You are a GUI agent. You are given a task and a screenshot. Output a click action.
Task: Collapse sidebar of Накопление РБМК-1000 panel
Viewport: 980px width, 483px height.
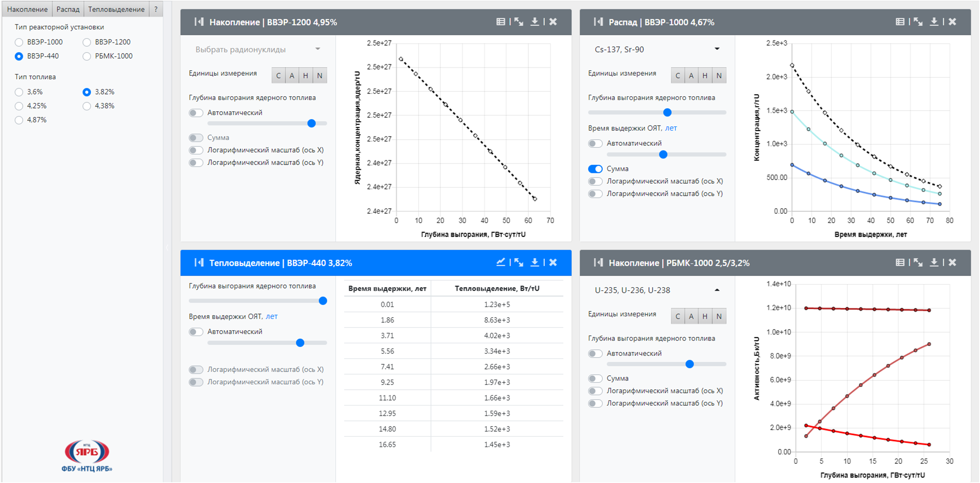[598, 262]
